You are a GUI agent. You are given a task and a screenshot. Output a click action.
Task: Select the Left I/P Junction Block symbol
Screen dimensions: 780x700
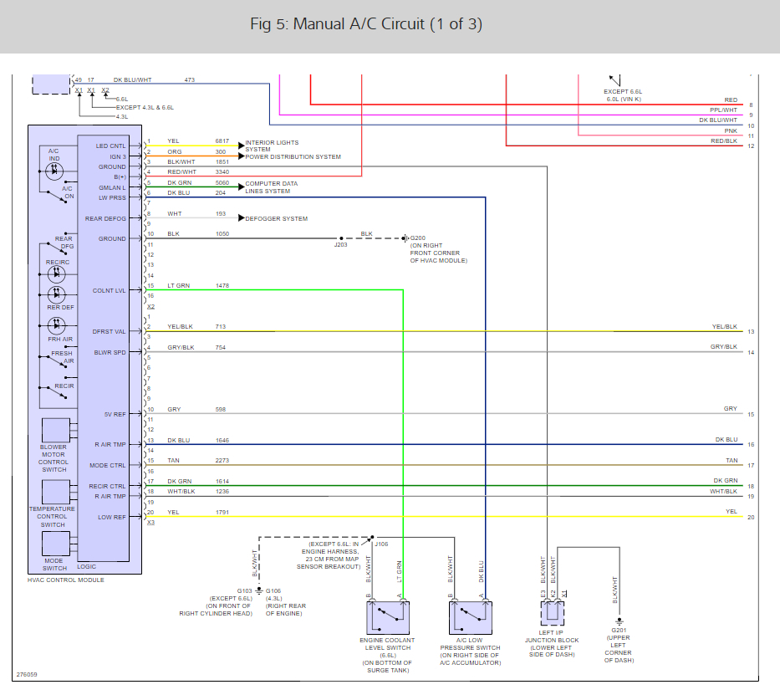click(552, 612)
